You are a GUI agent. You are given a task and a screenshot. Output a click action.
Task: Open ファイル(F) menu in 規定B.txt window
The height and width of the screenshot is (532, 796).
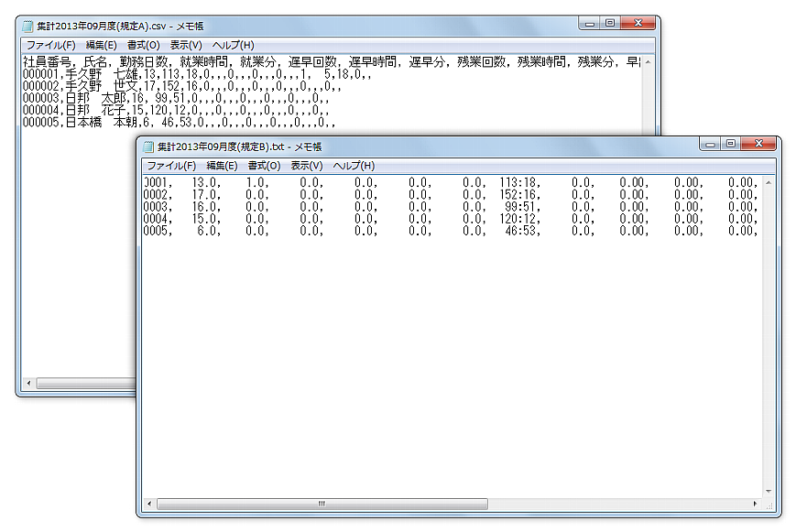171,166
